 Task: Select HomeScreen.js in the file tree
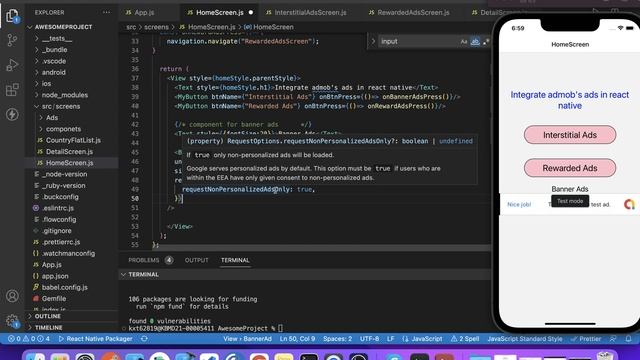click(x=69, y=163)
